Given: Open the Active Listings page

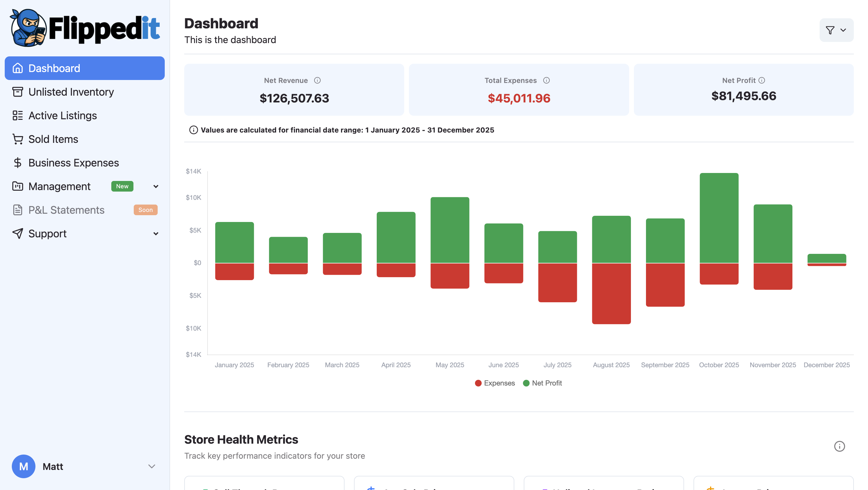Looking at the screenshot, I should click(62, 115).
